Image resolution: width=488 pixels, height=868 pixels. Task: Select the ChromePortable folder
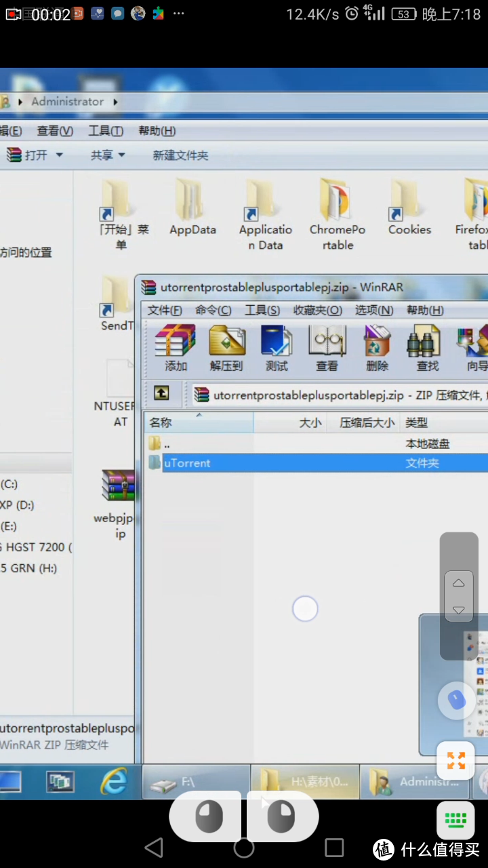tap(338, 214)
